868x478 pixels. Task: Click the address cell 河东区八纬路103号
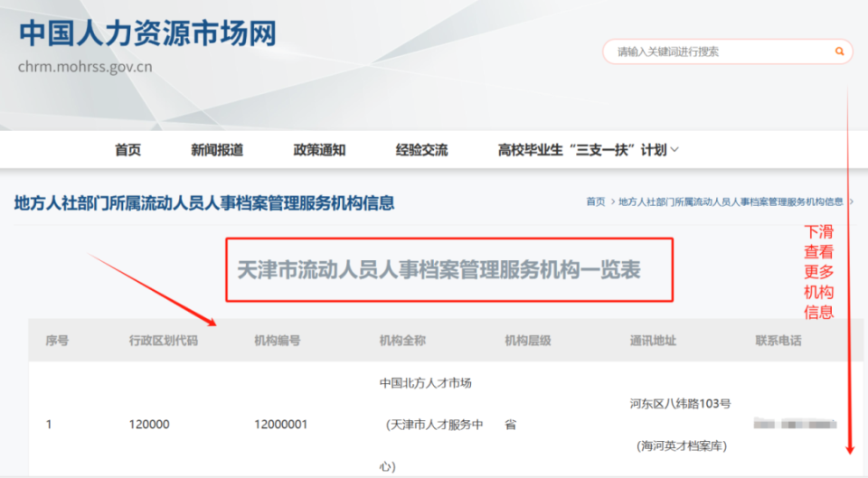click(680, 404)
